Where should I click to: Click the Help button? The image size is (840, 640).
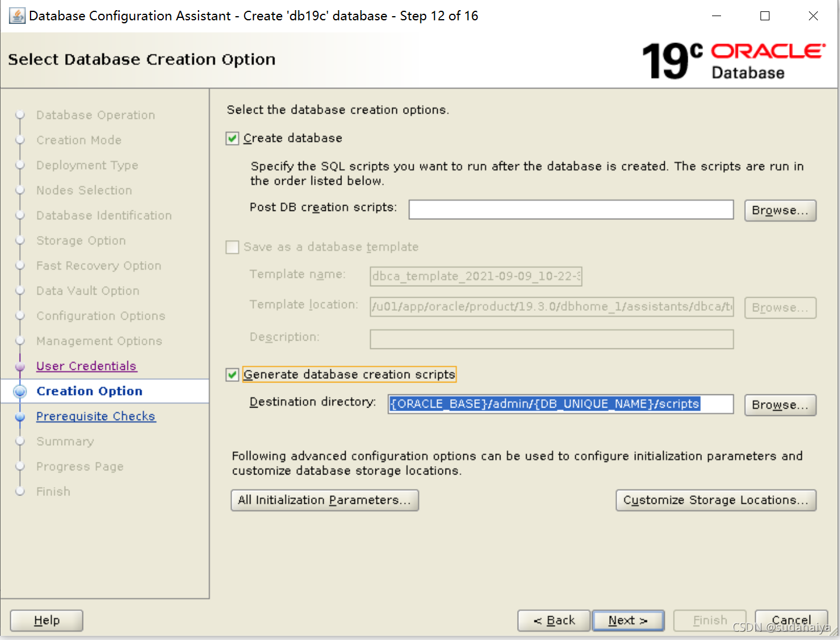pyautogui.click(x=47, y=620)
